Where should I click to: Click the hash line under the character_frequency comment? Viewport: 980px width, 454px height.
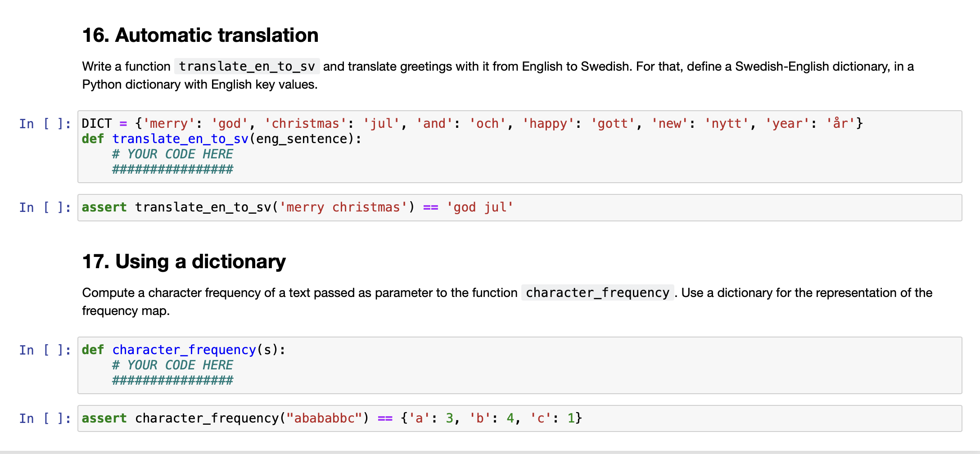pos(172,381)
